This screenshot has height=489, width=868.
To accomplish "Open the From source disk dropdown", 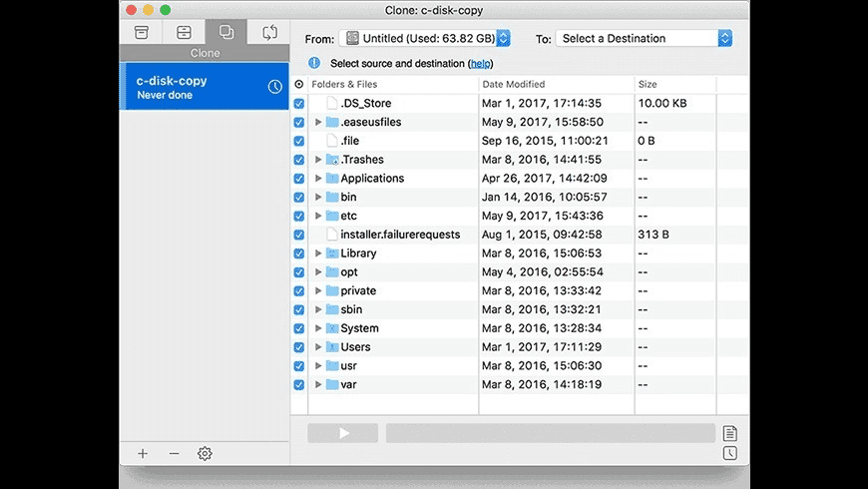I will [425, 39].
